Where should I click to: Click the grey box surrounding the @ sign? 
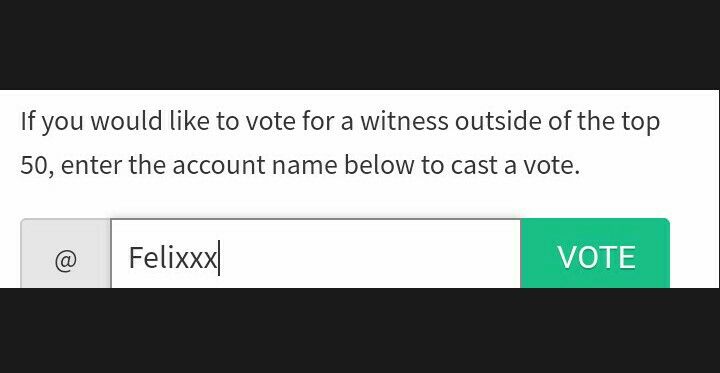(66, 254)
